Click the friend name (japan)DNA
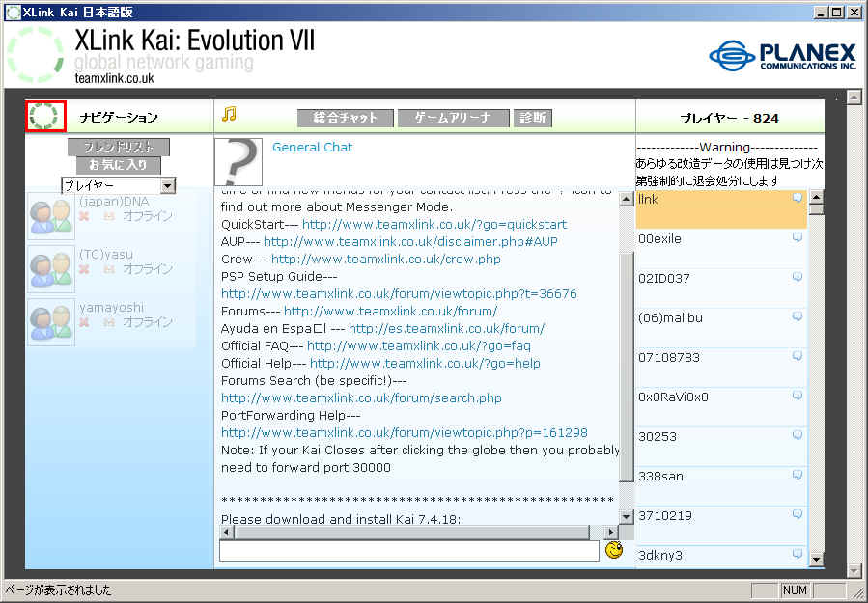 (114, 202)
